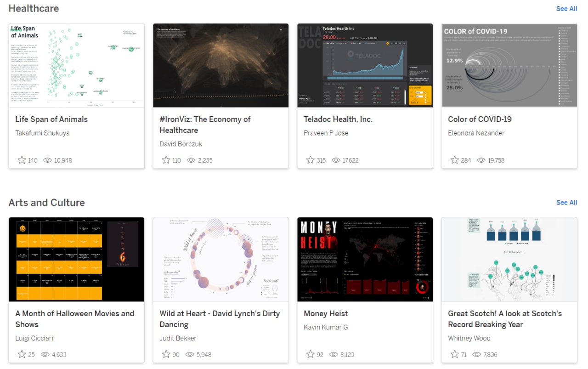Open Wild at Heart circular chart thumbnail
The image size is (588, 369).
221,259
